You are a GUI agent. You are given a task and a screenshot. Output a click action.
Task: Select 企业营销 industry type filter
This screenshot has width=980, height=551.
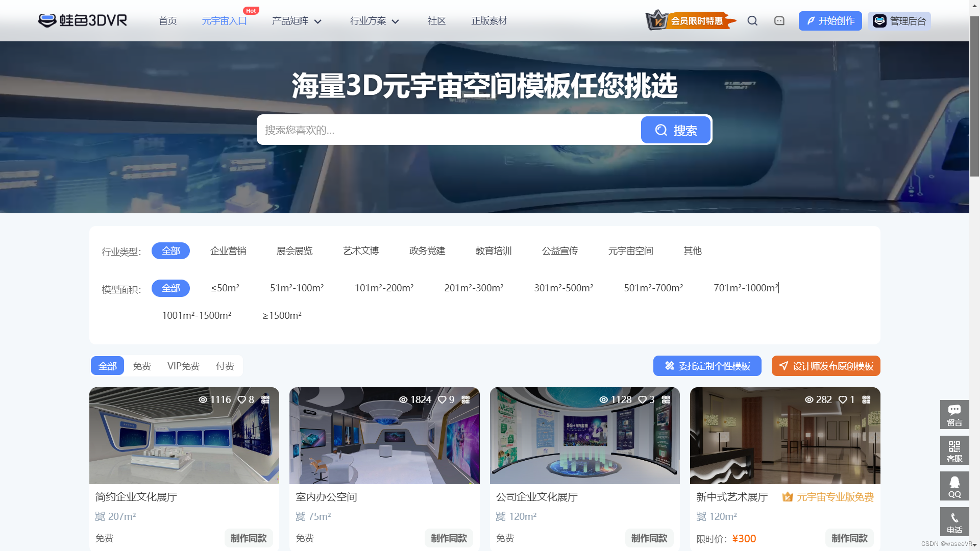[x=228, y=251]
